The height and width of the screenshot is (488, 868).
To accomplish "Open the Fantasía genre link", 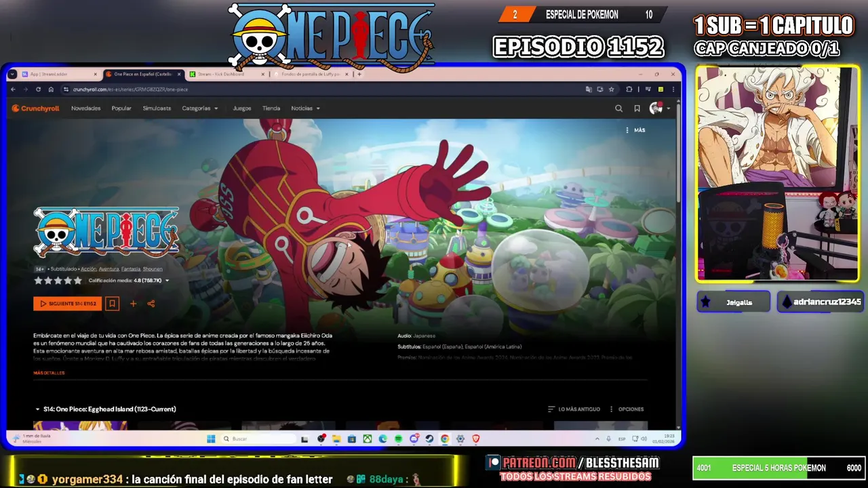I will pos(131,269).
